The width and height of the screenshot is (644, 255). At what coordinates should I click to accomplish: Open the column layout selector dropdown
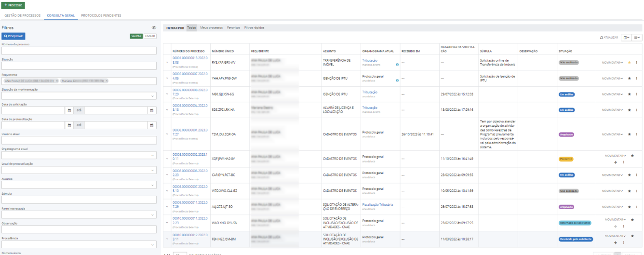[x=626, y=37]
